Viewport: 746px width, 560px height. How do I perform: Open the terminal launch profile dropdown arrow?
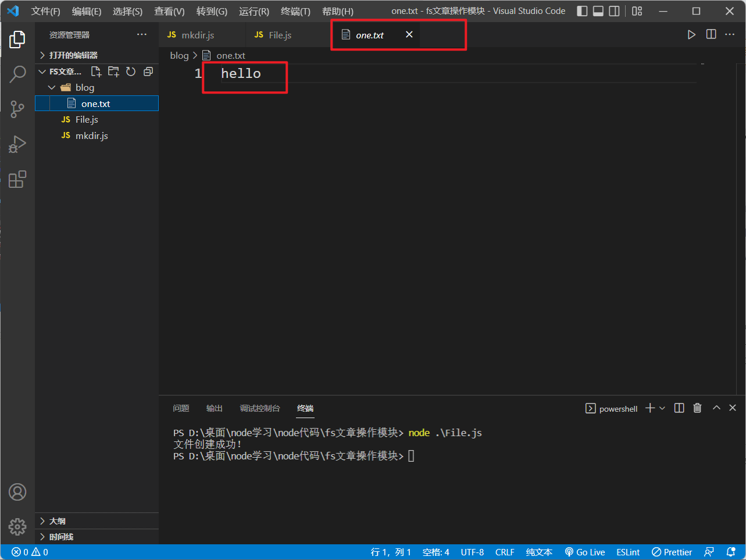tap(662, 409)
